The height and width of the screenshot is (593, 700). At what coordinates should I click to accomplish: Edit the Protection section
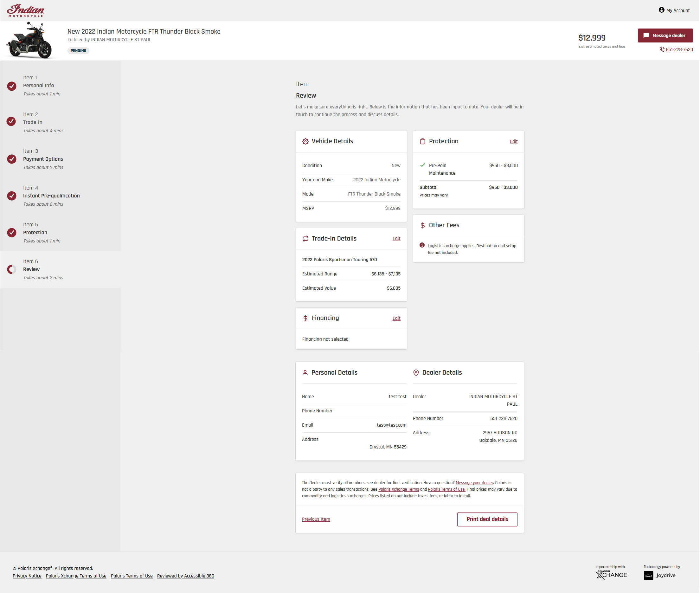pos(513,142)
